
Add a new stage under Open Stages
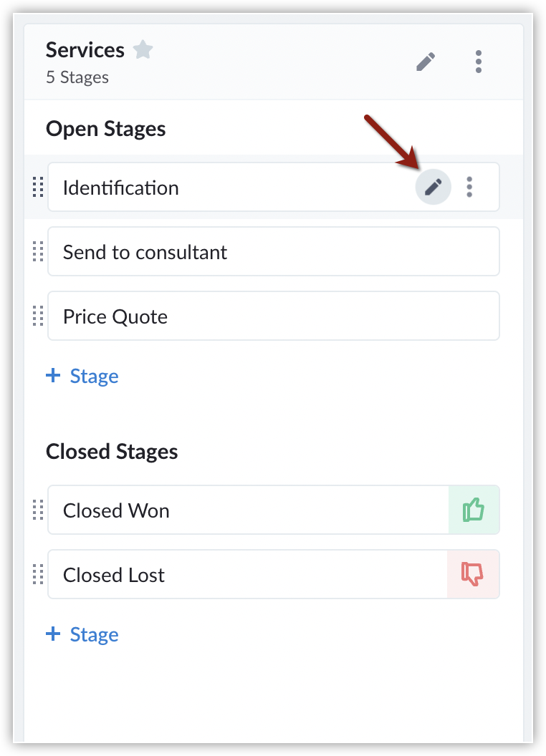[82, 376]
